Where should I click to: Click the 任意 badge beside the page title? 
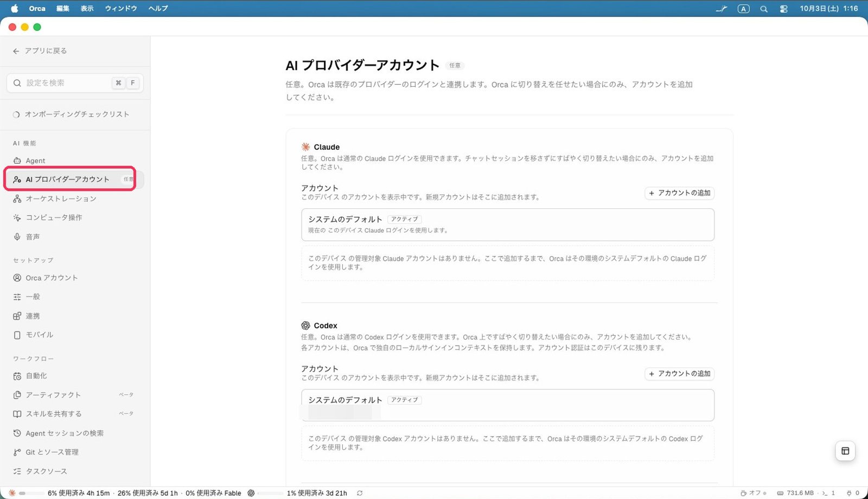point(455,66)
